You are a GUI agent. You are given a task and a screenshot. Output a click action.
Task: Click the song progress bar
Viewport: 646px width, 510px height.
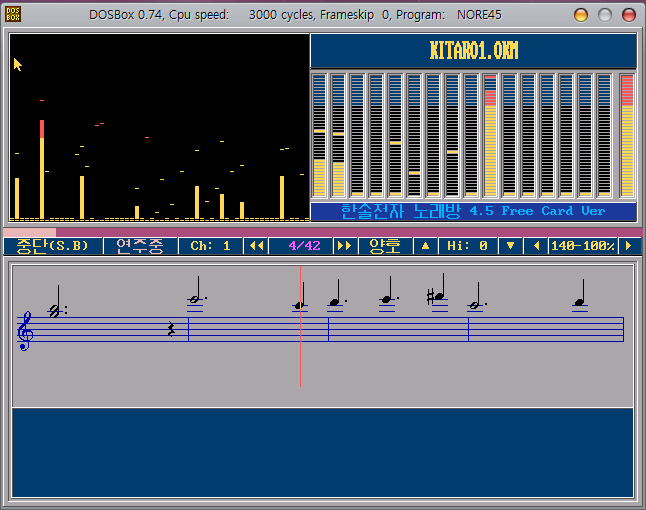click(x=323, y=232)
